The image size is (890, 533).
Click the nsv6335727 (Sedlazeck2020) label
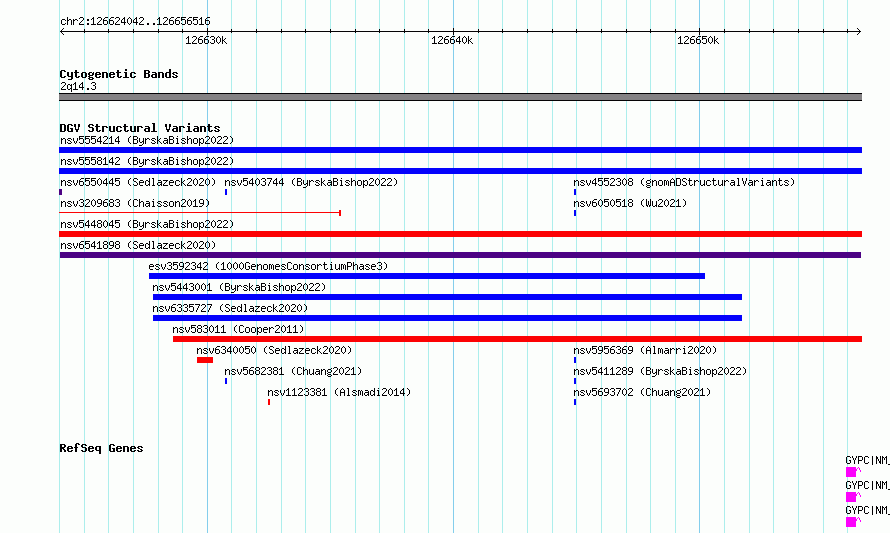[x=230, y=308]
